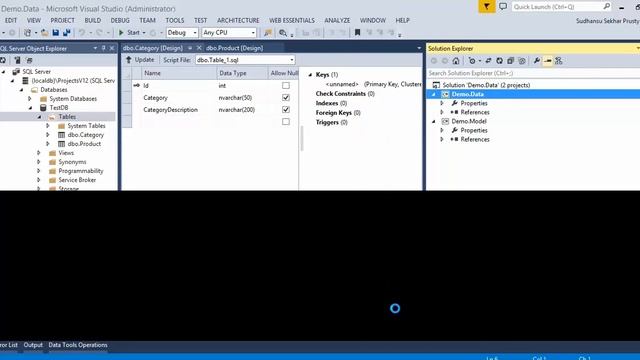The height and width of the screenshot is (360, 640).
Task: Click the New Project icon
Action: tap(27, 33)
